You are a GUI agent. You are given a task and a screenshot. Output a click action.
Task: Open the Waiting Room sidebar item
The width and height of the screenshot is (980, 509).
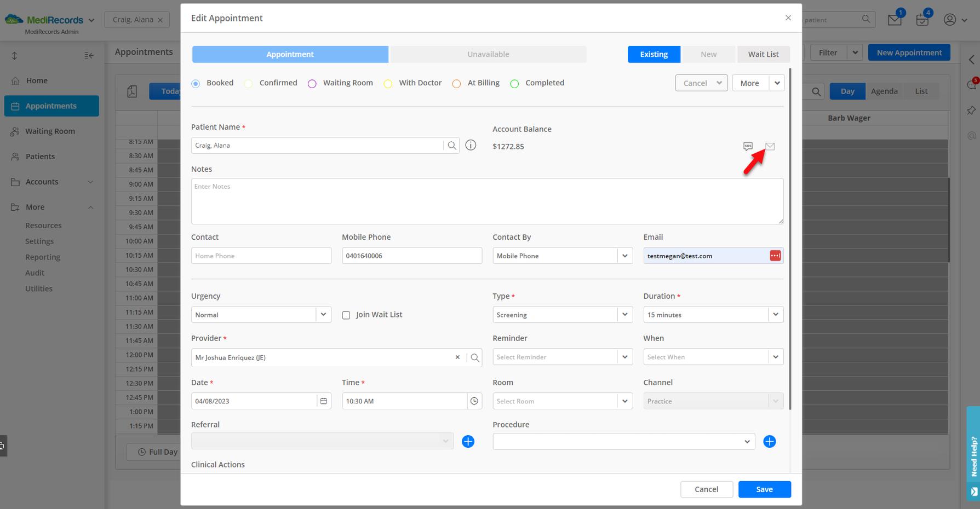51,131
